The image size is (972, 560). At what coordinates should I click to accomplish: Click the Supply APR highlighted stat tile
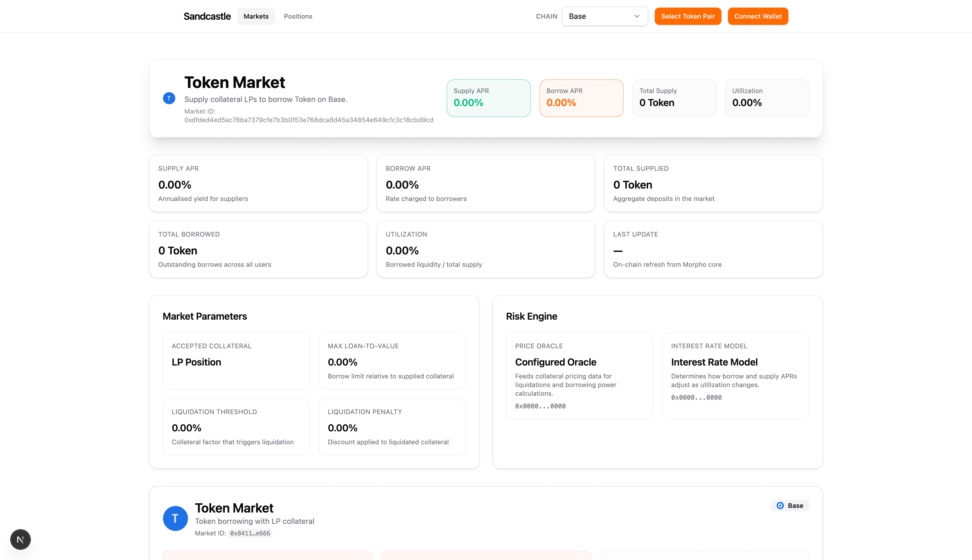(488, 98)
